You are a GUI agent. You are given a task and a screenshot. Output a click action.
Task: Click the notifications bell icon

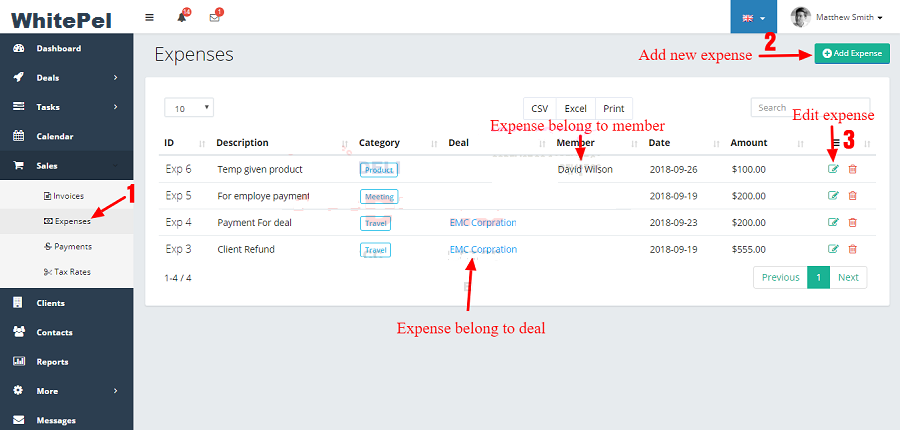pyautogui.click(x=182, y=17)
